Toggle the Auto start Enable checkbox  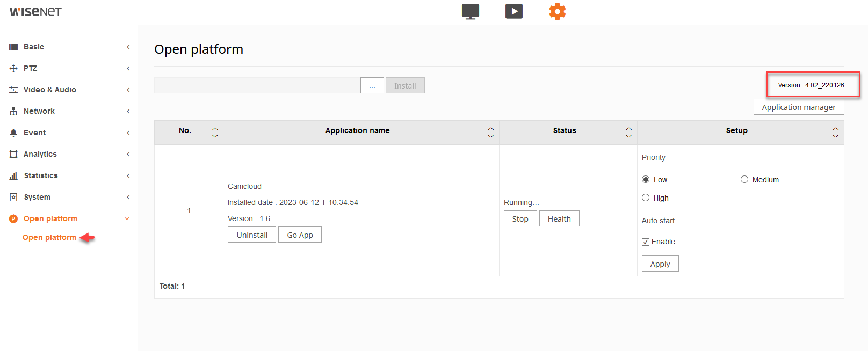[x=646, y=242]
